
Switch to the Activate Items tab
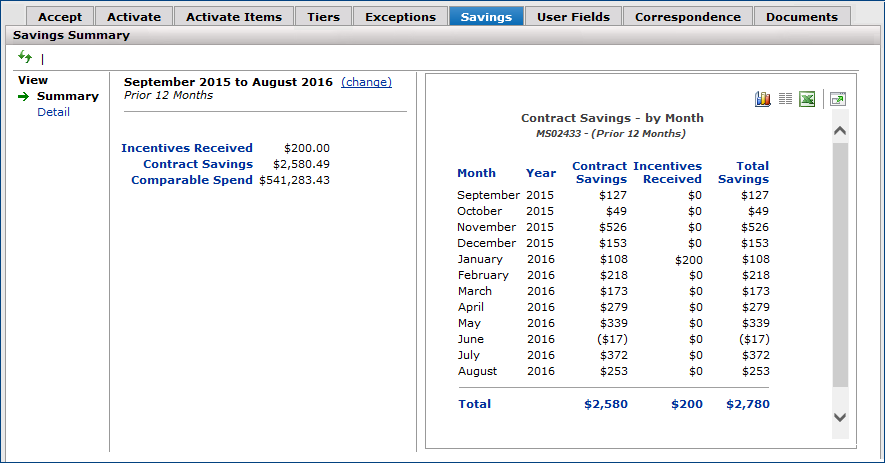click(234, 17)
